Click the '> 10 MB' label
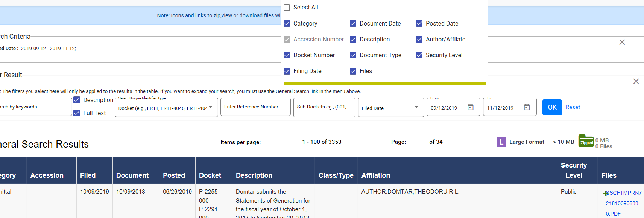 (563, 142)
